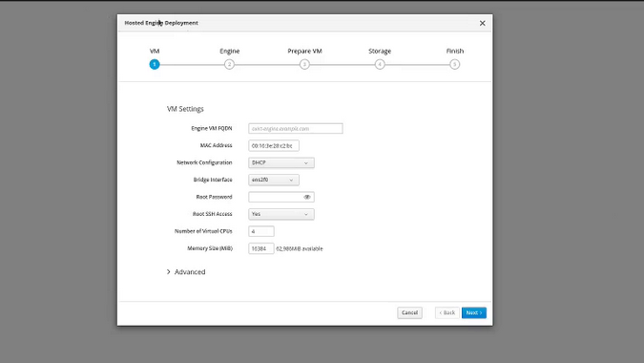Select the VM wizard step circle
The width and height of the screenshot is (644, 363).
[155, 65]
